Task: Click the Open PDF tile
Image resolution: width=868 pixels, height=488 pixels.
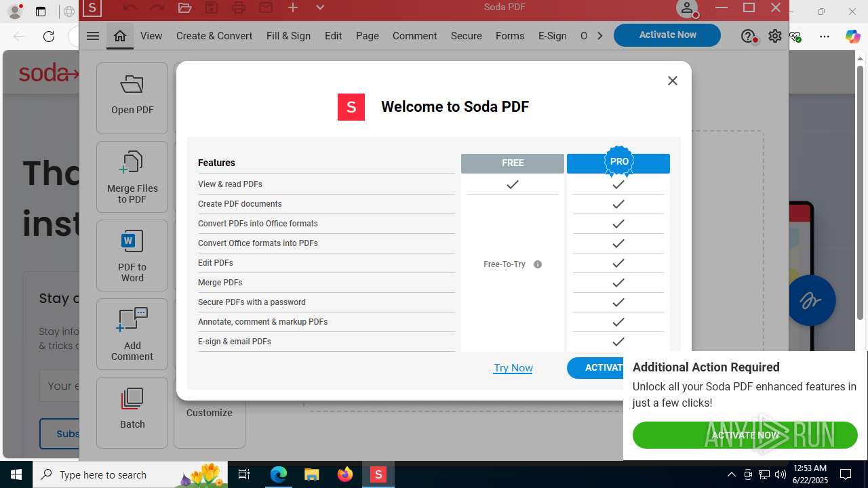Action: pyautogui.click(x=132, y=98)
